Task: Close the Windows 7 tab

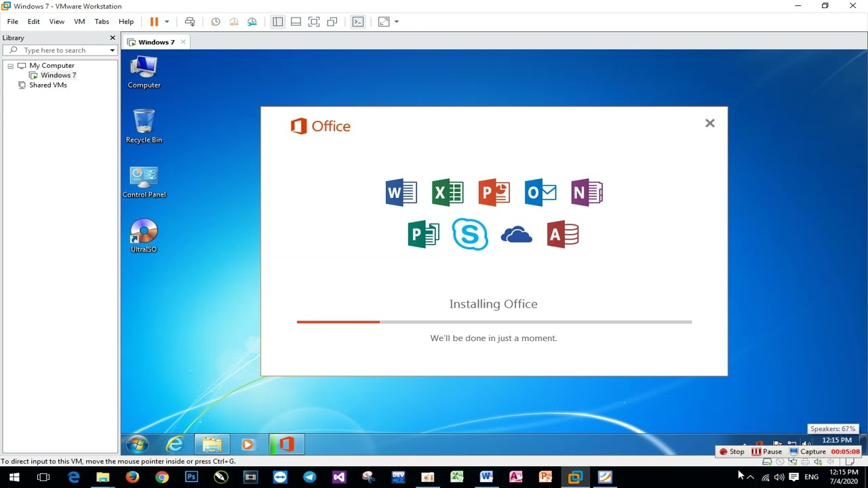Action: (x=183, y=42)
